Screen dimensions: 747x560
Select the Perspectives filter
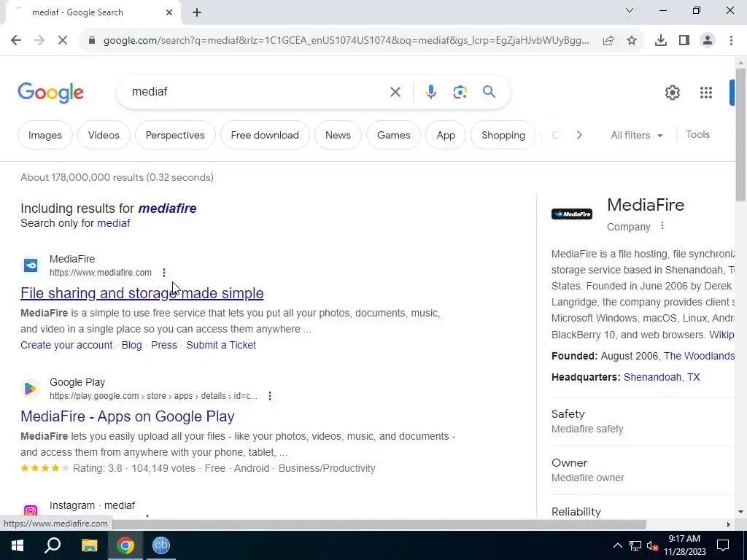coord(175,135)
